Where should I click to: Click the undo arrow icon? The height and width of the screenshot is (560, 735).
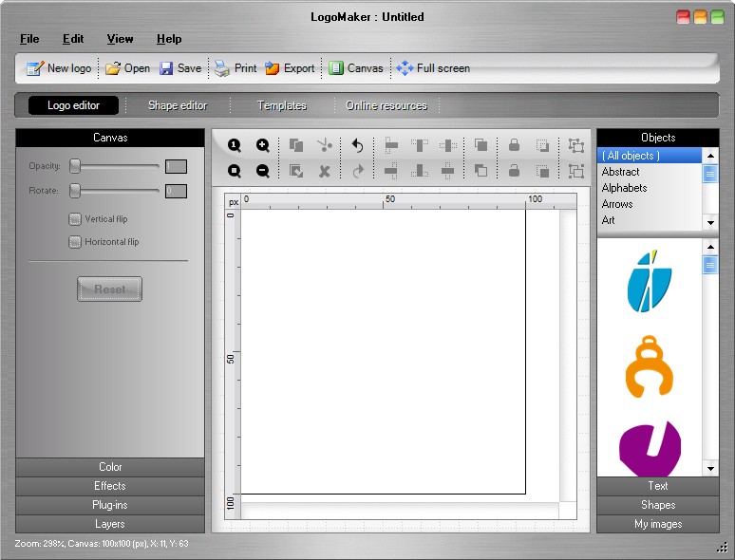(x=357, y=145)
